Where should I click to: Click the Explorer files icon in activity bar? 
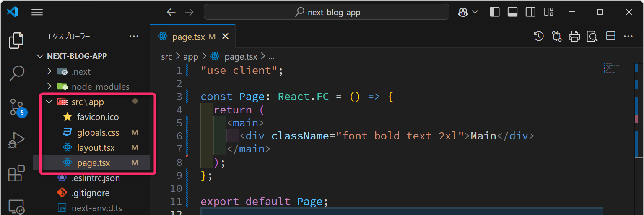[17, 40]
